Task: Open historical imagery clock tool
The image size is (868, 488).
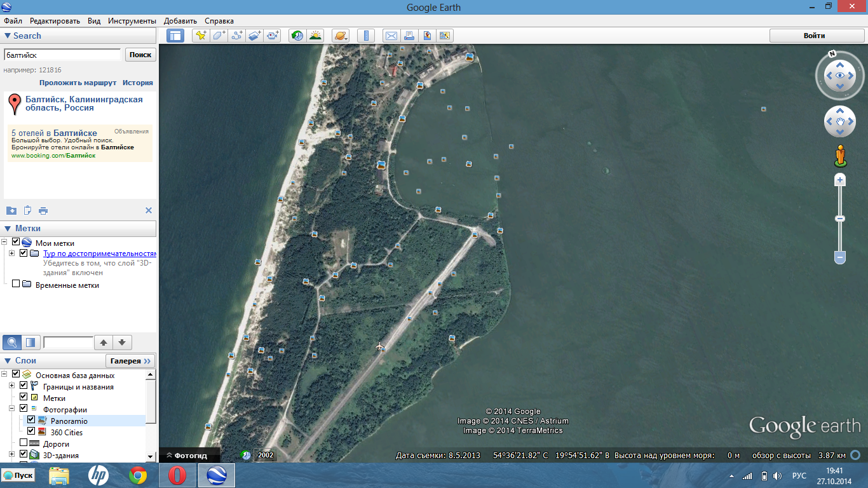Action: point(297,36)
